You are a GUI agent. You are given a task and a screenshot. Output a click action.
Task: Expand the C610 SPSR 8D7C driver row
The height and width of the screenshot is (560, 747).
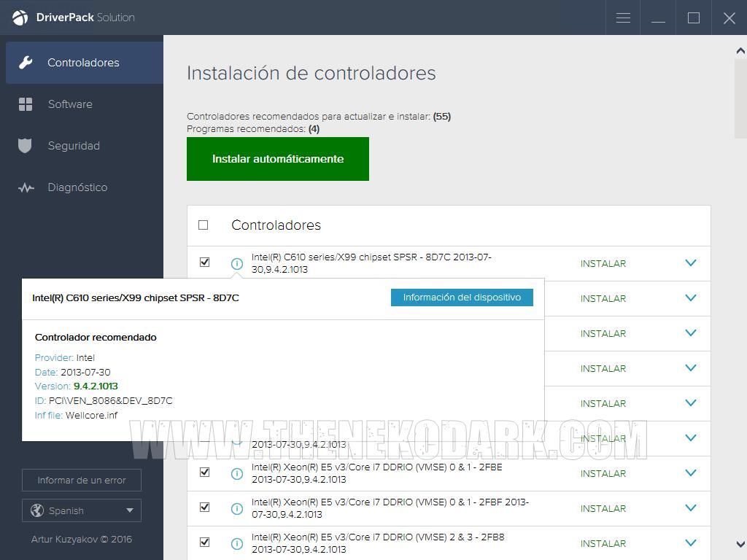(x=691, y=262)
